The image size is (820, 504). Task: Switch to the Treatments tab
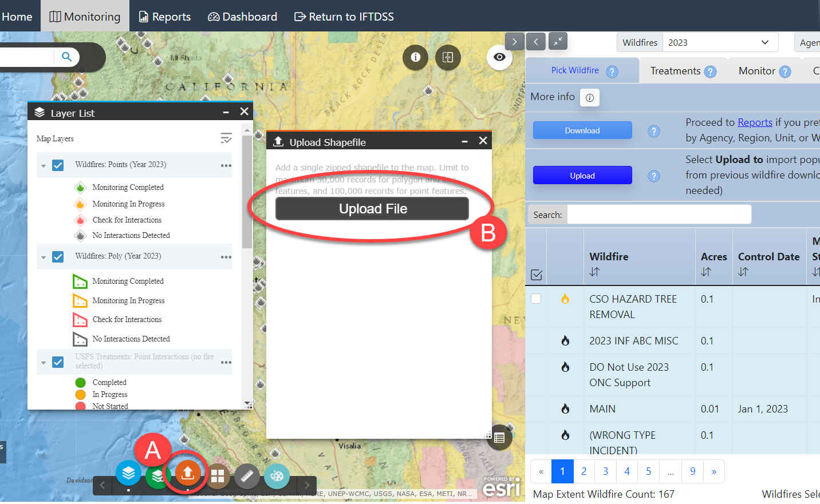[683, 71]
